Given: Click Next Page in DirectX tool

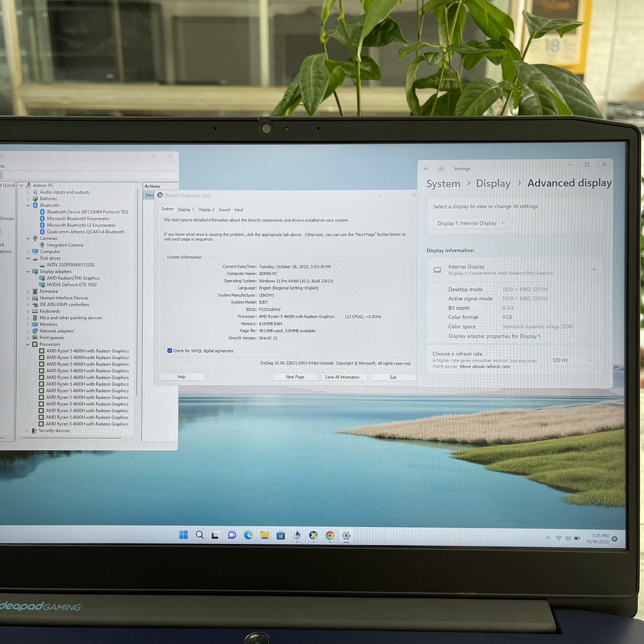Looking at the screenshot, I should [x=295, y=377].
